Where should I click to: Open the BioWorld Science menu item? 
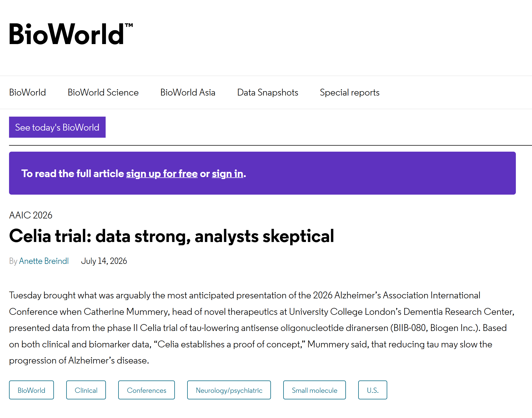(103, 93)
